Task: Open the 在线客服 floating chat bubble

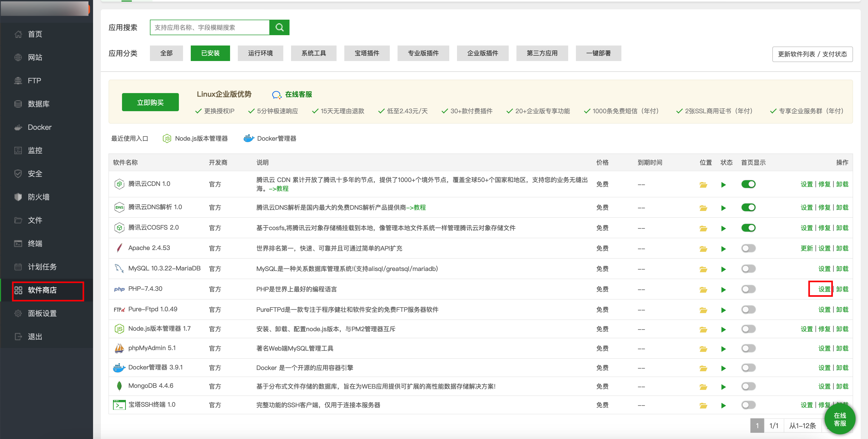Action: tap(839, 419)
